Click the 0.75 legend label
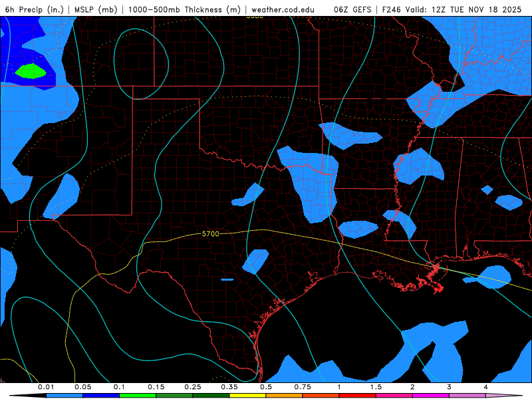 tap(303, 387)
